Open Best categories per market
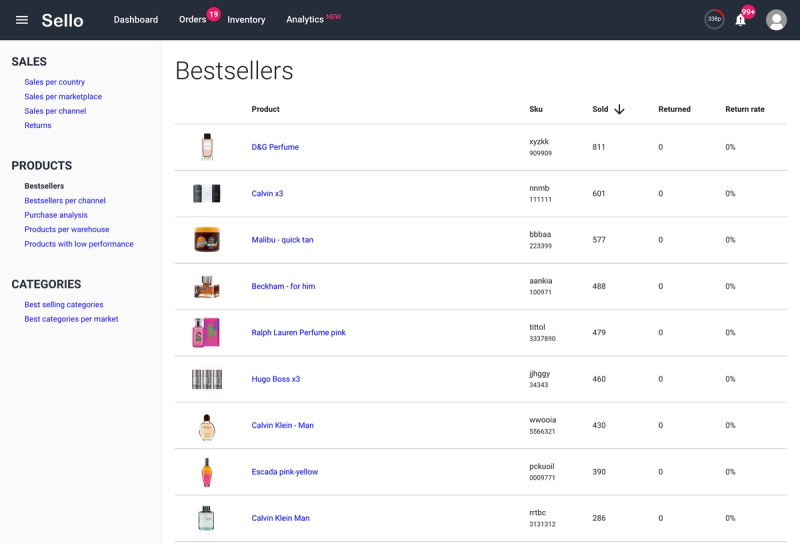 (71, 319)
